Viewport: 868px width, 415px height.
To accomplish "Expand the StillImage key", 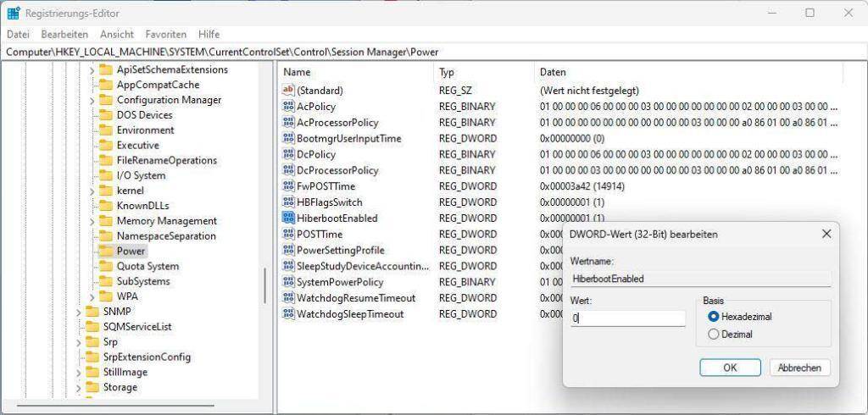I will pyautogui.click(x=78, y=373).
